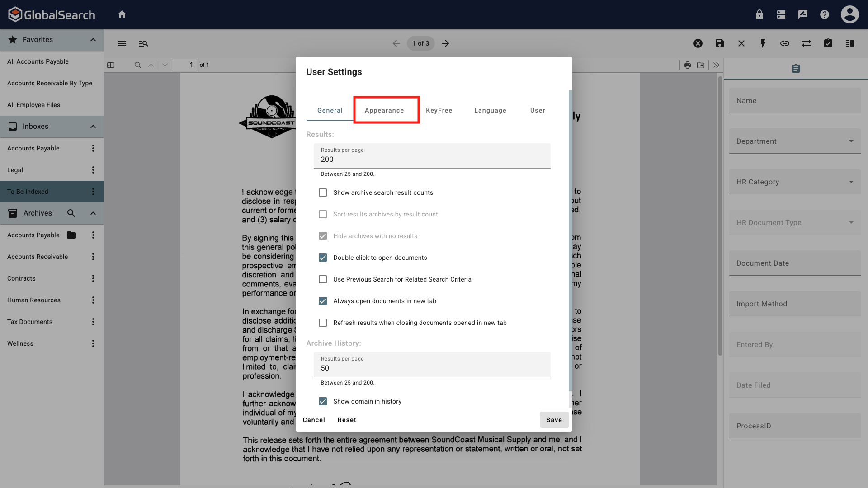This screenshot has width=868, height=488.
Task: Uncheck Show domain in history
Action: [x=323, y=401]
